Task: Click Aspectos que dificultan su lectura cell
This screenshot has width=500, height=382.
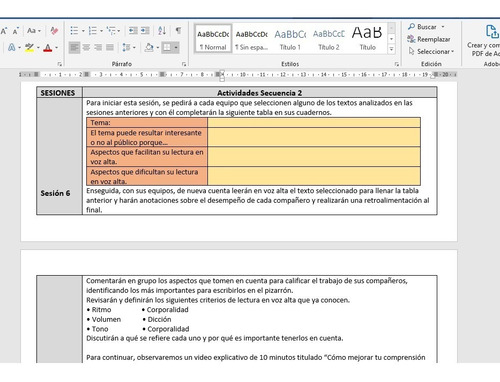Action: coord(147,176)
